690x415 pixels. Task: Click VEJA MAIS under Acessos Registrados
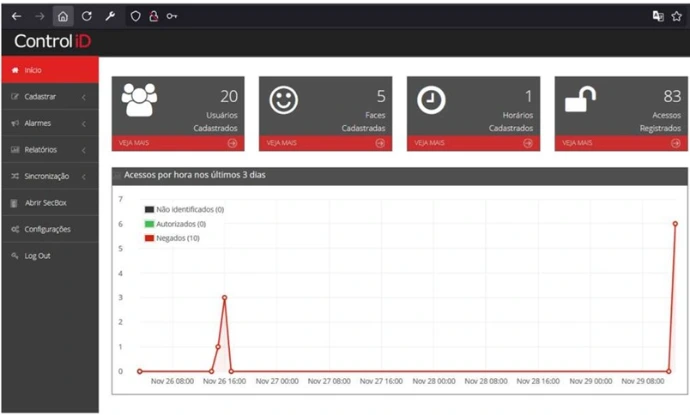(x=621, y=143)
